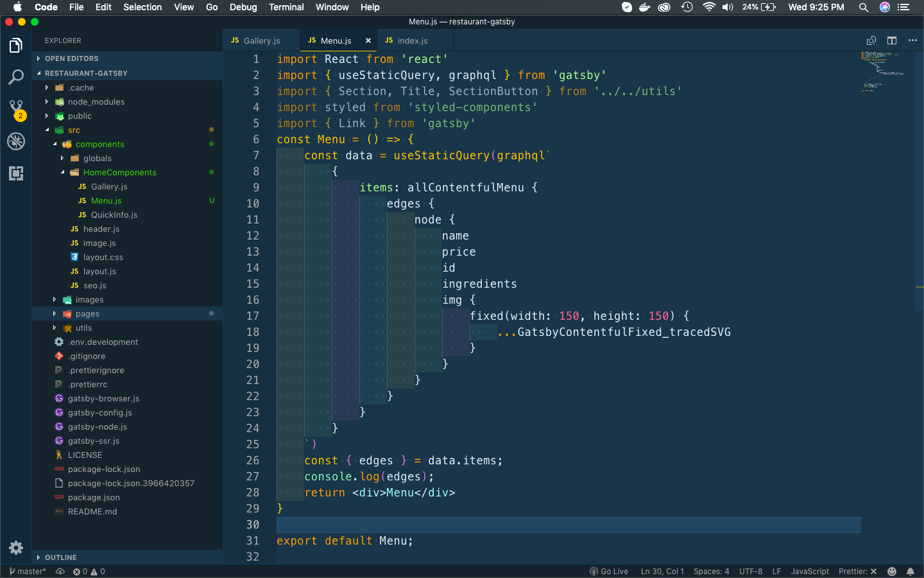This screenshot has width=924, height=578.
Task: Expand the node_modules folder
Action: [x=128, y=102]
